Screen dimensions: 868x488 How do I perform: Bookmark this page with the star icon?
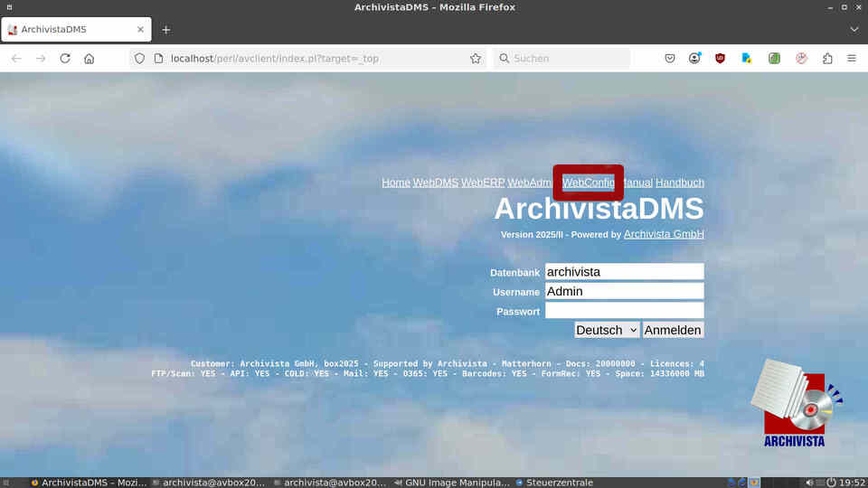pyautogui.click(x=476, y=58)
